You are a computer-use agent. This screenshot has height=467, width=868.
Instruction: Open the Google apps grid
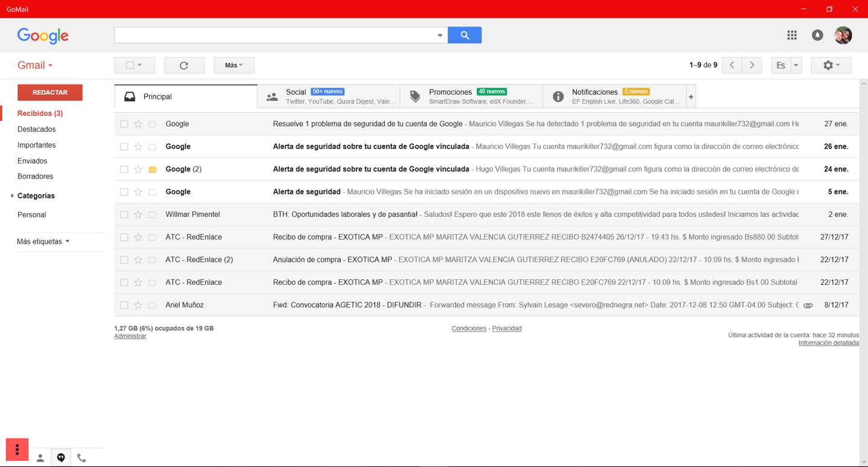point(792,35)
